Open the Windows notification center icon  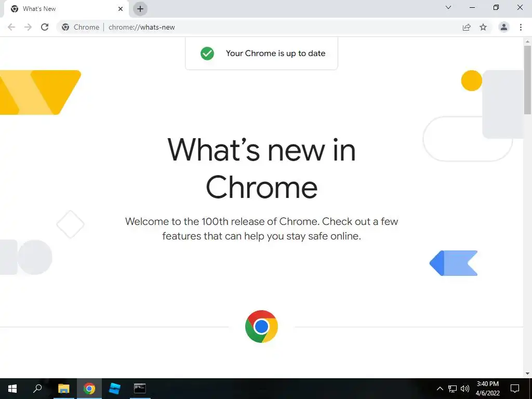pos(515,389)
